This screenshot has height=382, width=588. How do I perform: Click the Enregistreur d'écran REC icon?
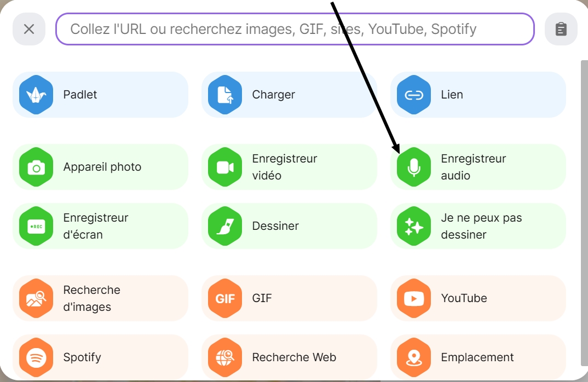pyautogui.click(x=36, y=226)
